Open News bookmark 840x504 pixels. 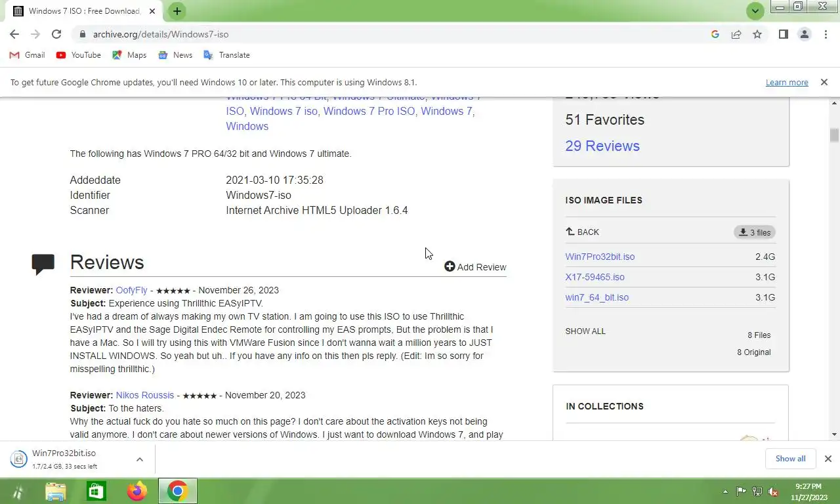coord(175,55)
